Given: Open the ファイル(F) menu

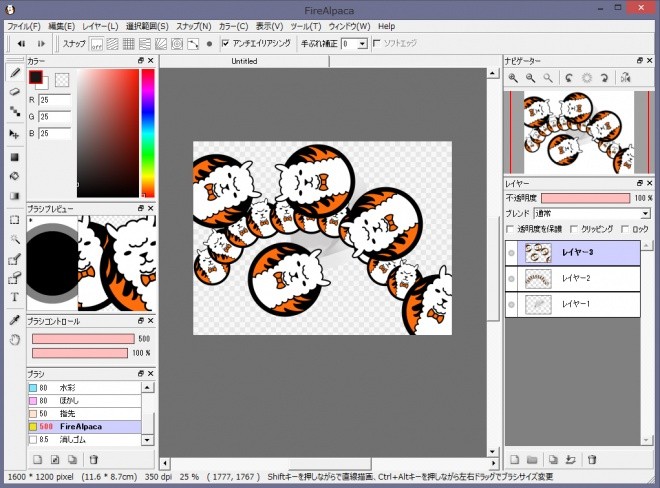Looking at the screenshot, I should point(24,26).
